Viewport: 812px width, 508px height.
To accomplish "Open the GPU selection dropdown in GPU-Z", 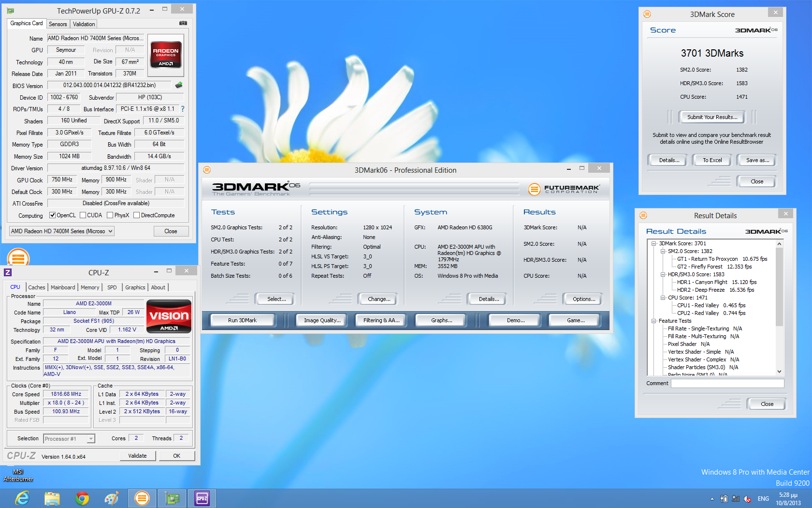I will tap(62, 231).
